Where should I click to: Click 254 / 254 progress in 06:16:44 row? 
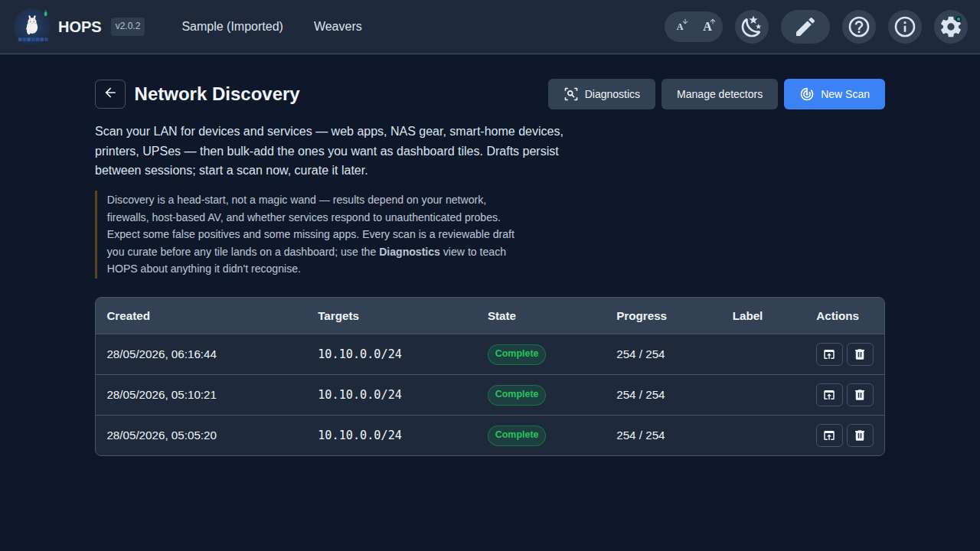[x=641, y=354]
